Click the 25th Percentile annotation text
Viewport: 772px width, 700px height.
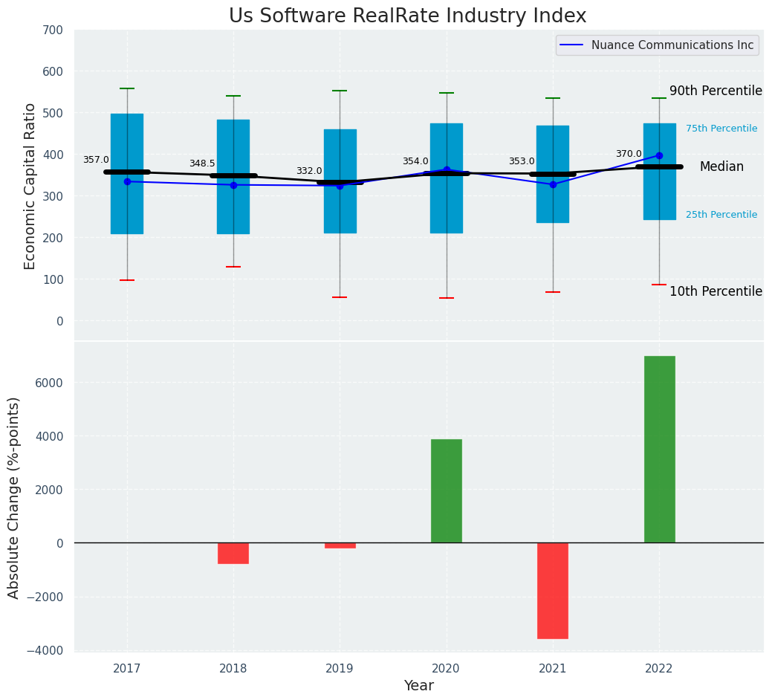[721, 215]
